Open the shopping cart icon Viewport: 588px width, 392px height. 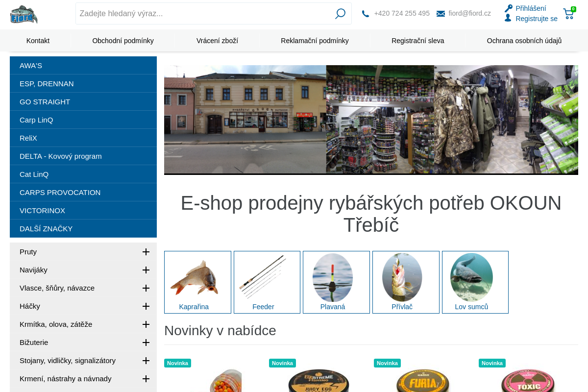568,14
